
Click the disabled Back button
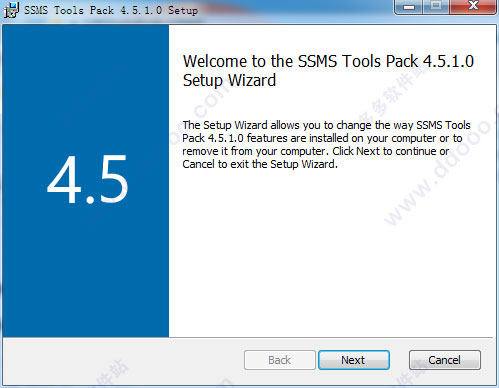[279, 360]
